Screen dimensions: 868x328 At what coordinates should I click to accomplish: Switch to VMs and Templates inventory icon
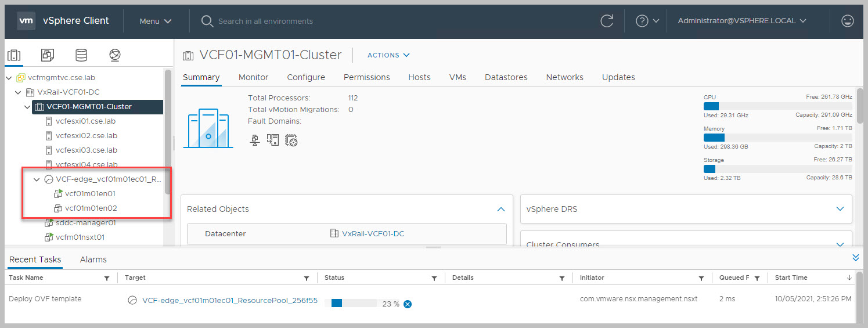[48, 55]
